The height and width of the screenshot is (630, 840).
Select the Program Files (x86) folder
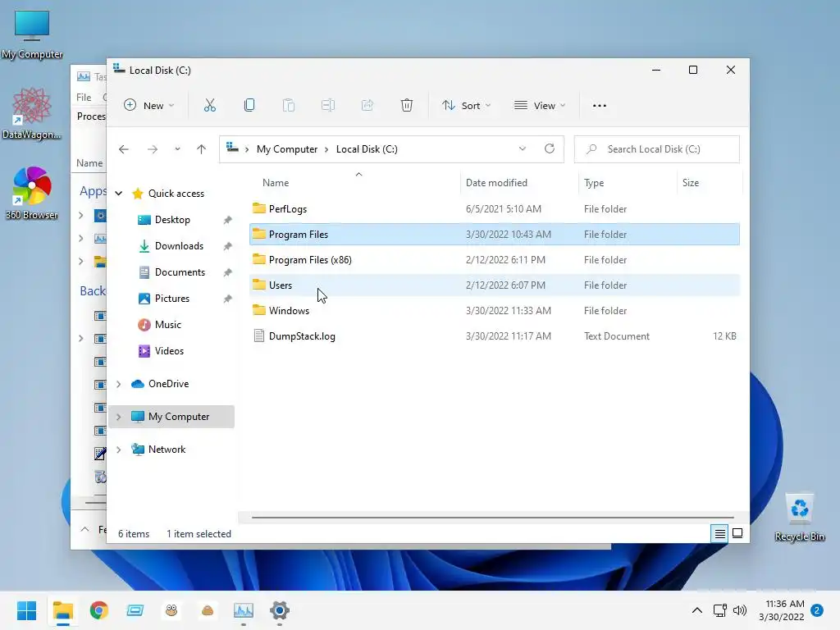tap(495, 260)
